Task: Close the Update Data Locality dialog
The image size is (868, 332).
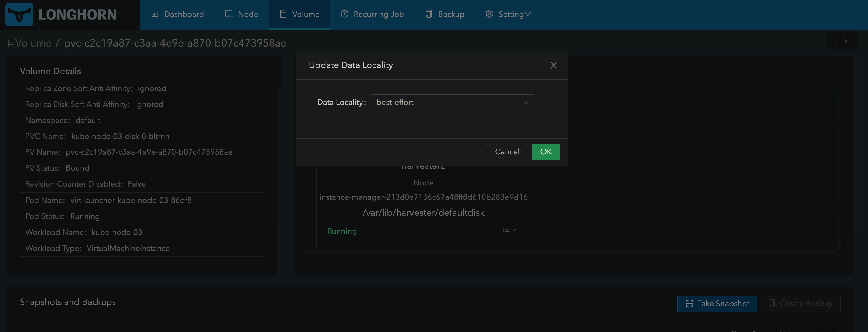Action: [x=554, y=65]
